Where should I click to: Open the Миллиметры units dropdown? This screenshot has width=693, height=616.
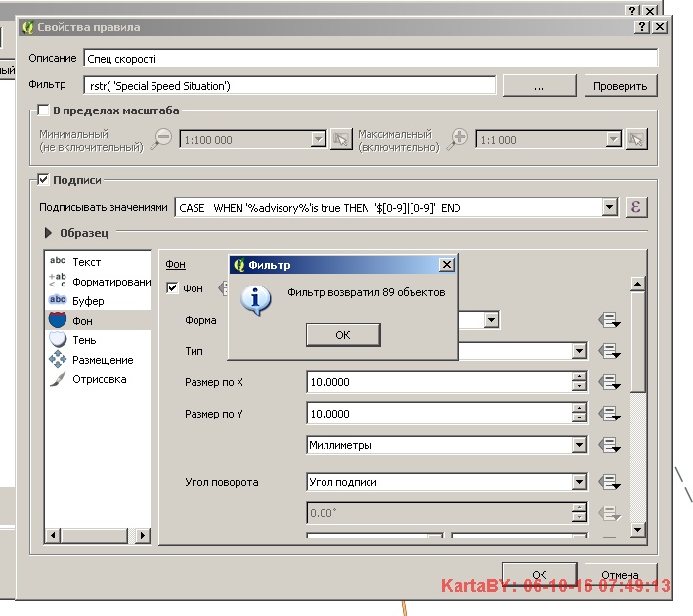pos(579,445)
